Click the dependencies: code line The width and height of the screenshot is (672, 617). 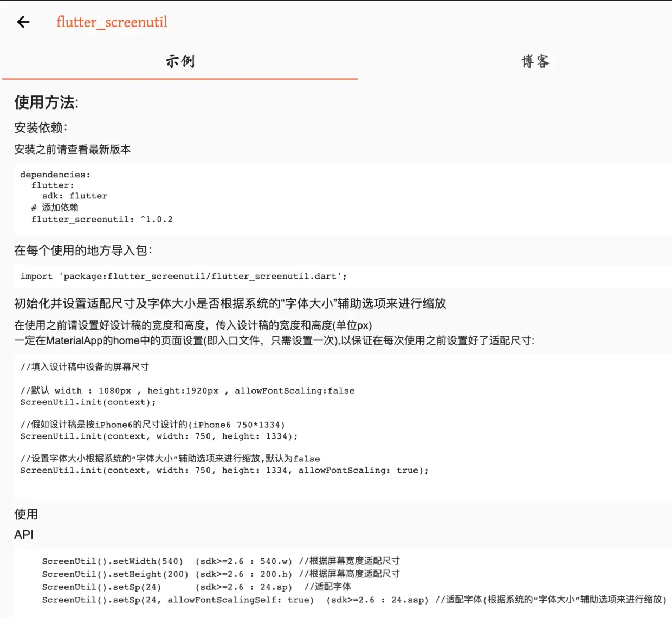click(55, 175)
